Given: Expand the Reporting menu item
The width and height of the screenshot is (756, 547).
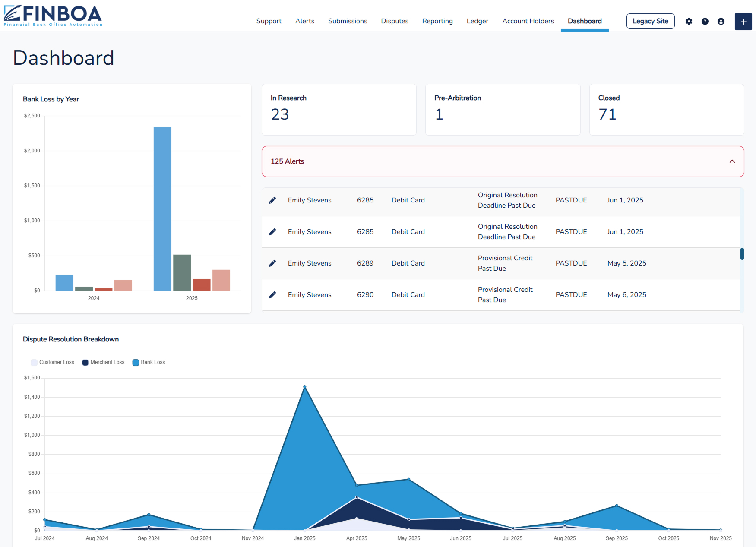Looking at the screenshot, I should pos(437,21).
